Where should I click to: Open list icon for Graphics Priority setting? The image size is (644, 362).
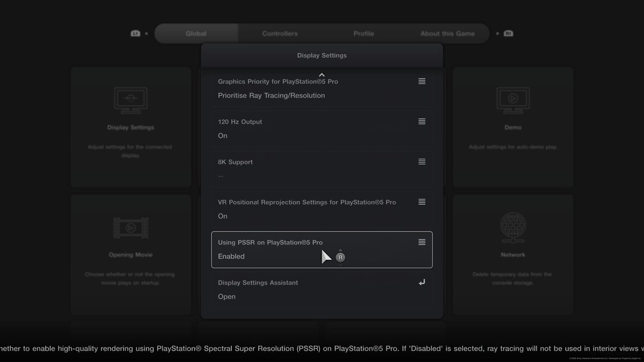tap(422, 82)
